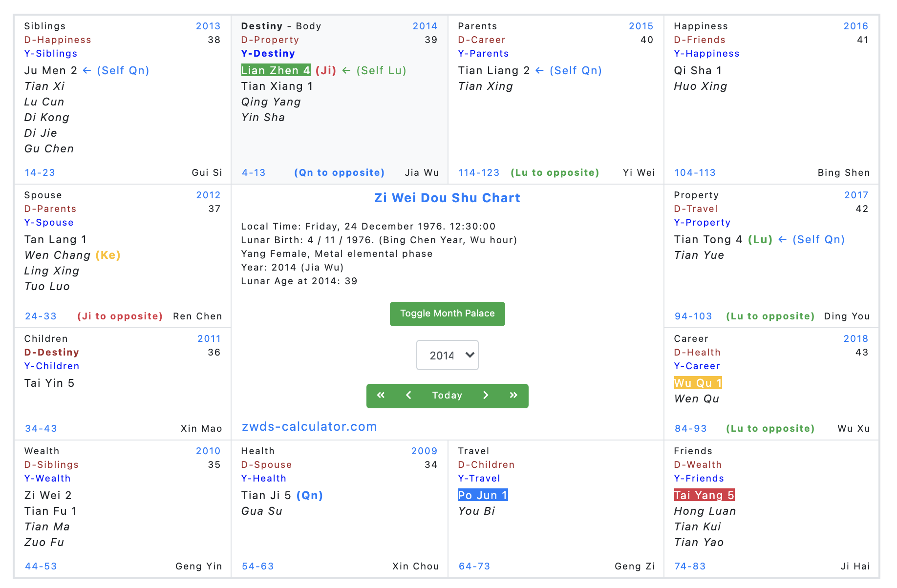
Task: Select year 2013 in Siblings palace
Action: pyautogui.click(x=208, y=26)
